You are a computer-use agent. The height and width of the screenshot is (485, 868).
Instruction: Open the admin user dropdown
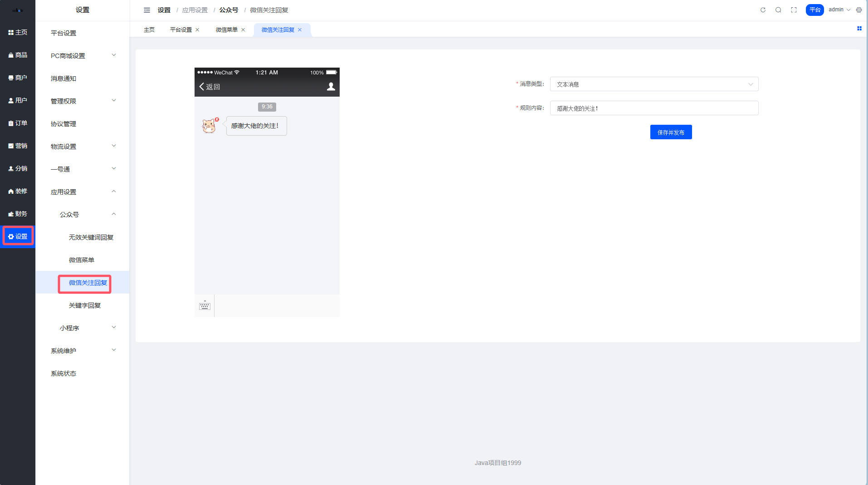coord(839,10)
